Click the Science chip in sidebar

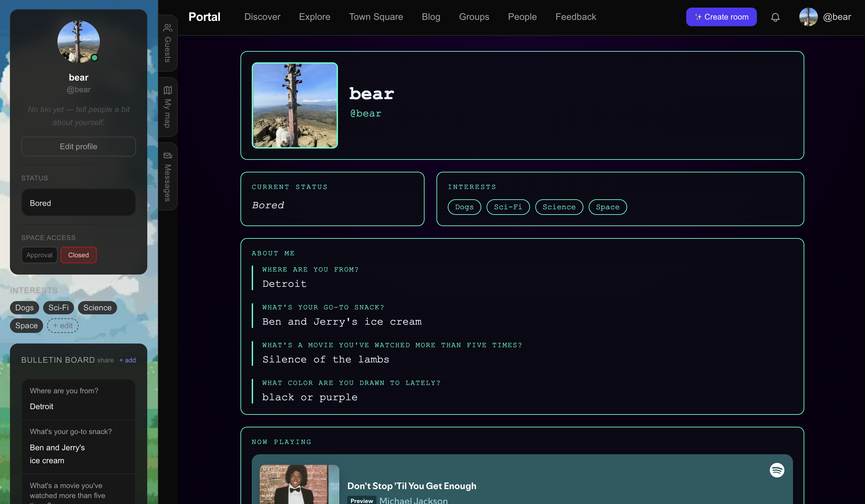pyautogui.click(x=97, y=308)
